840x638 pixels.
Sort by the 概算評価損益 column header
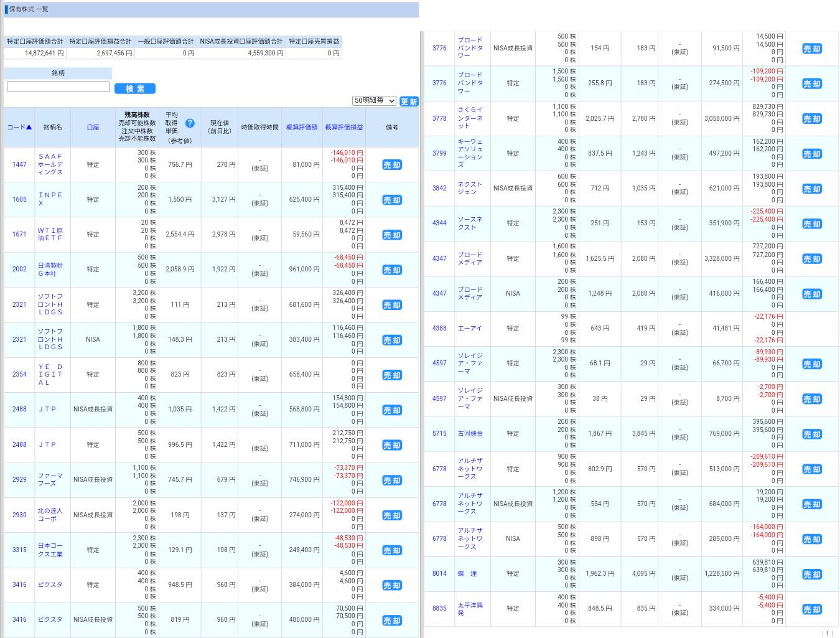(344, 127)
